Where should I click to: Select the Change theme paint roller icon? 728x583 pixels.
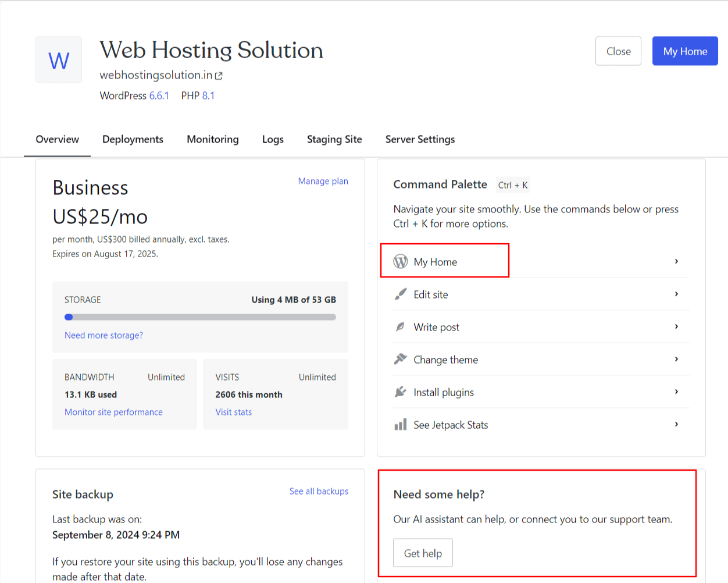(400, 360)
